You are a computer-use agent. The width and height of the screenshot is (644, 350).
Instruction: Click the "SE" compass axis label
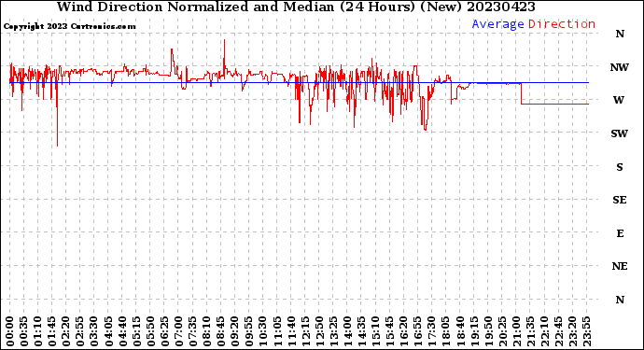(620, 200)
